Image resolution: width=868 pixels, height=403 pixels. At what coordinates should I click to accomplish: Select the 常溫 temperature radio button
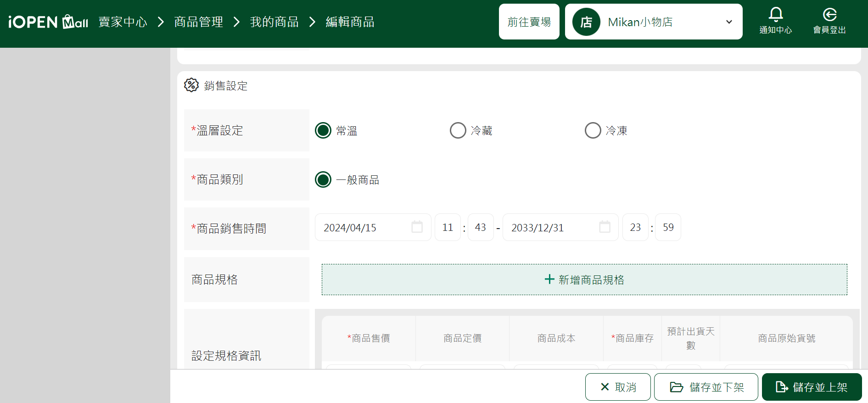coord(323,130)
